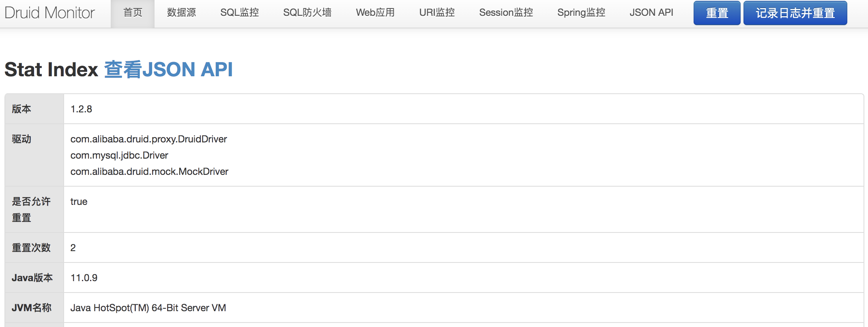Screen dimensions: 868x327
Task: Click the com.mysql.jdbc.Driver entry
Action: 119,155
